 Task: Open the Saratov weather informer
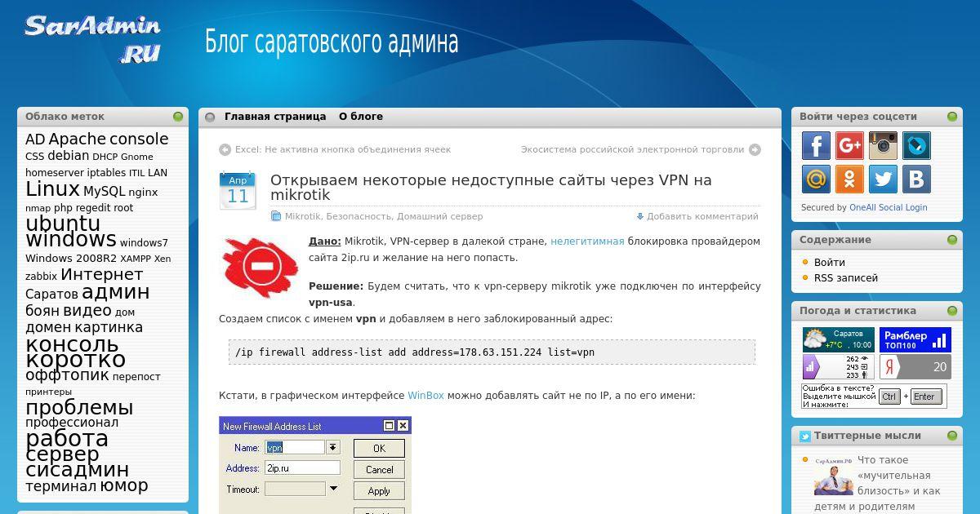[838, 339]
